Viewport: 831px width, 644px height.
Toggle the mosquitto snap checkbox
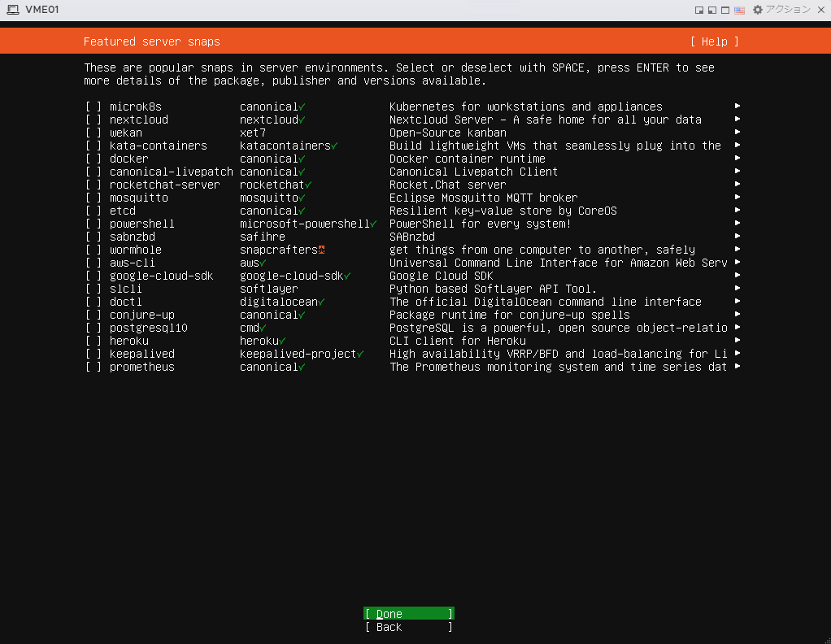tap(94, 198)
